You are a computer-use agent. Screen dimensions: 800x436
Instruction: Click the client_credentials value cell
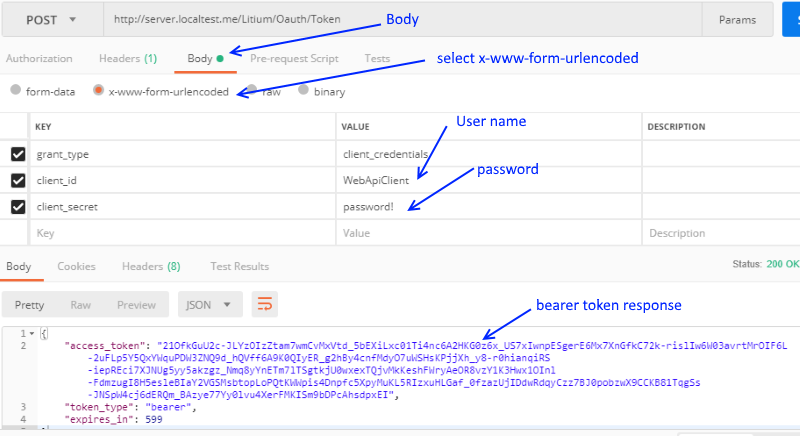click(489, 154)
